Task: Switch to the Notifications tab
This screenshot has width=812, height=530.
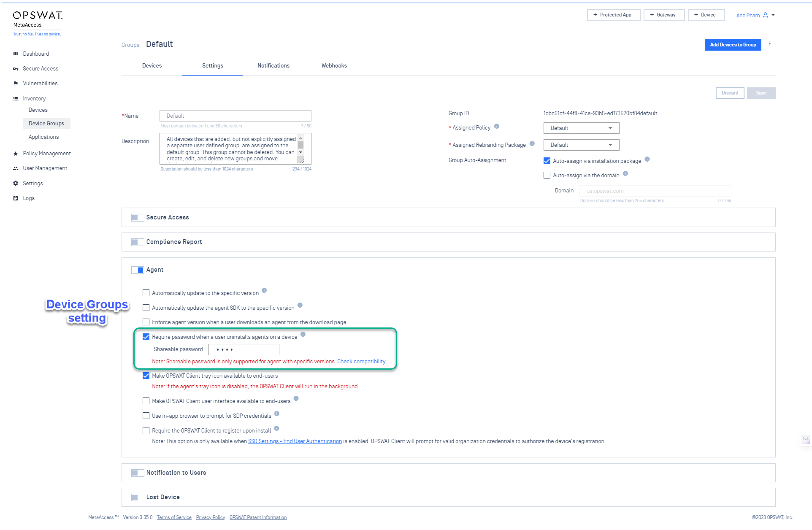Action: coord(273,66)
